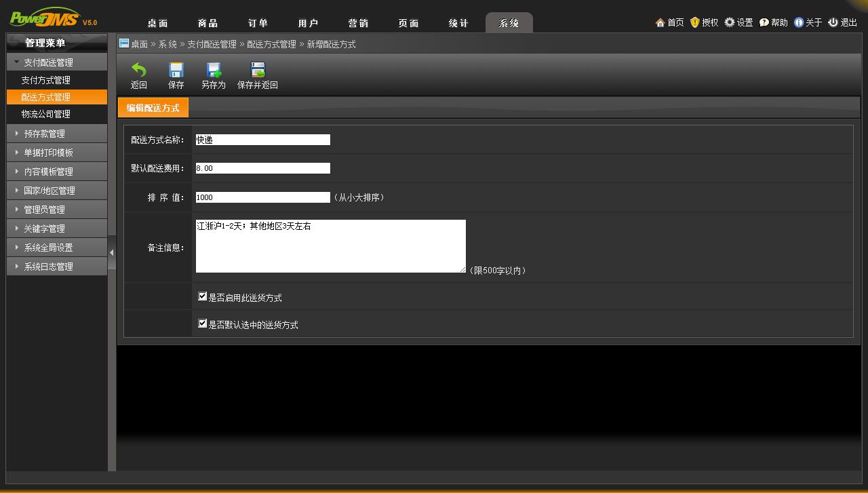Expand the 预存款管理 section

point(57,134)
